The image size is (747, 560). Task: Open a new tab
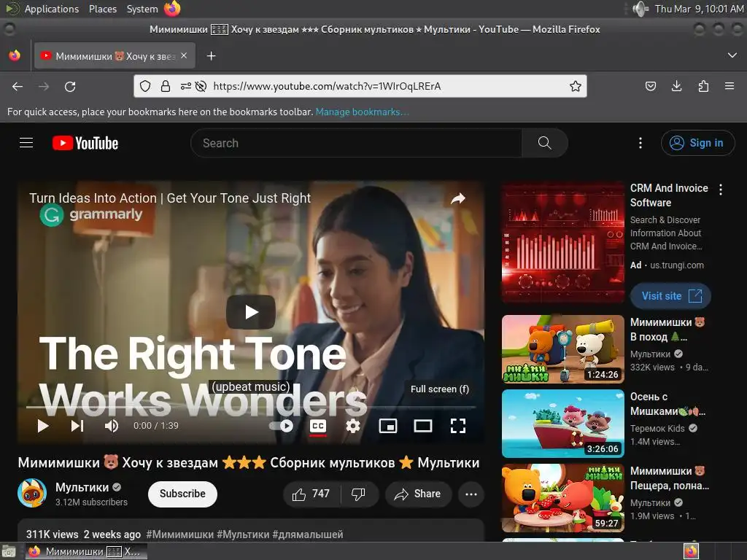coord(211,56)
